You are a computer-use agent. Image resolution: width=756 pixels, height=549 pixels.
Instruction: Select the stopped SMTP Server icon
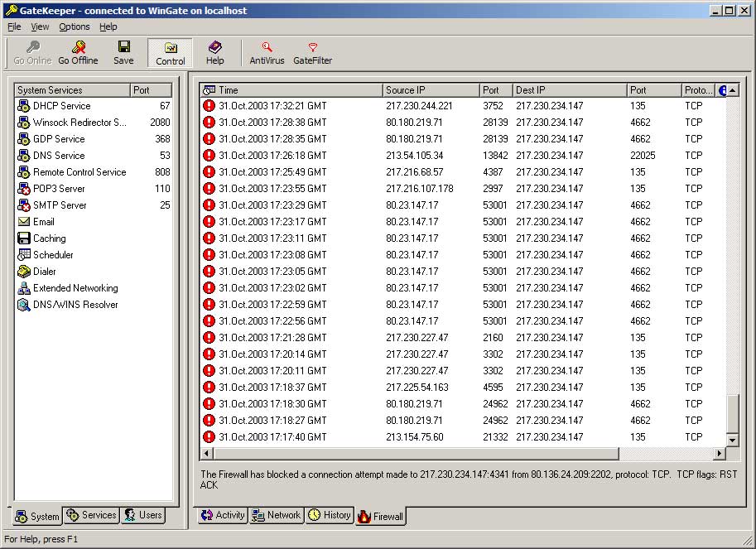click(24, 205)
